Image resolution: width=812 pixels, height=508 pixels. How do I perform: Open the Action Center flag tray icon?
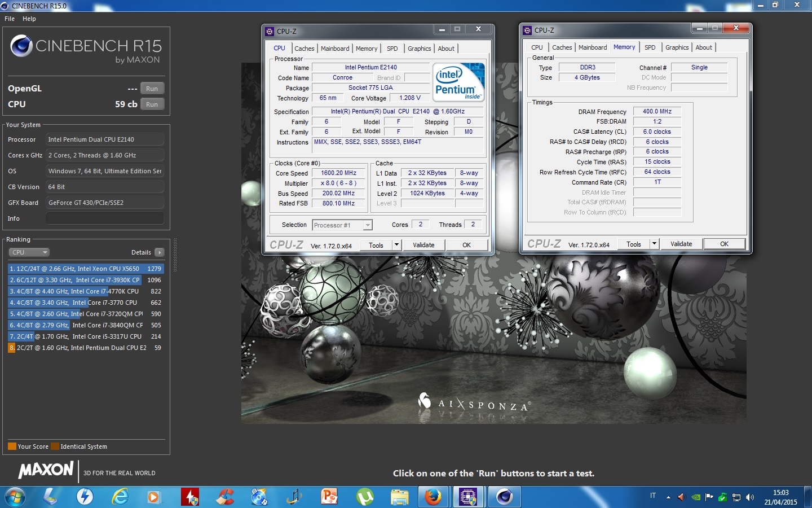pyautogui.click(x=709, y=497)
